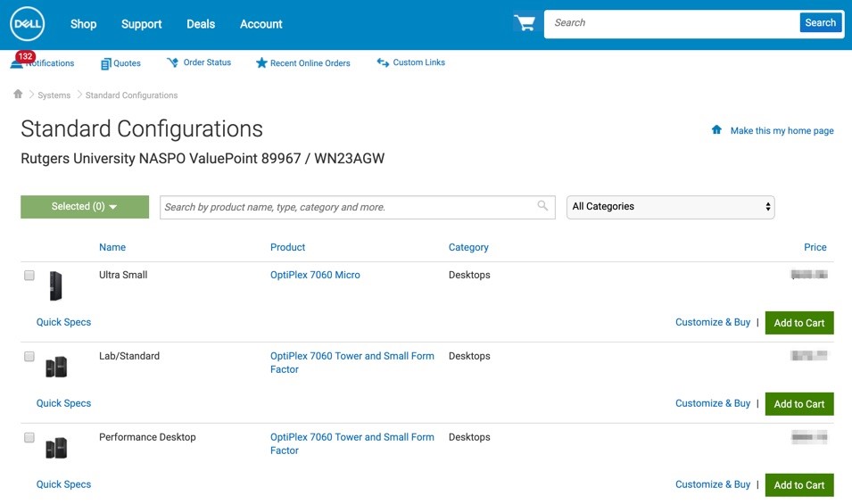
Task: Click the Ultra Small desktop thumbnail
Action: 56,285
